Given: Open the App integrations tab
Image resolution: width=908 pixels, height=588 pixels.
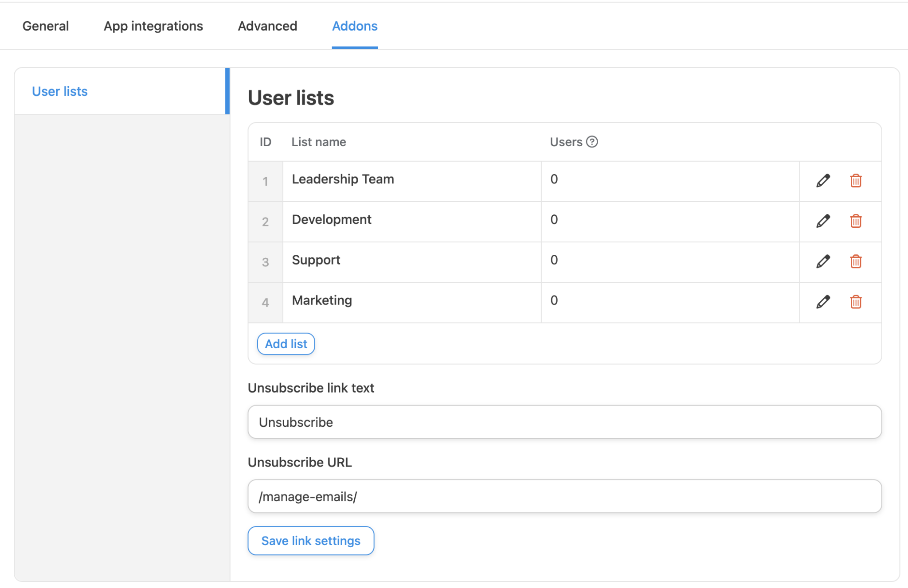Looking at the screenshot, I should (153, 26).
